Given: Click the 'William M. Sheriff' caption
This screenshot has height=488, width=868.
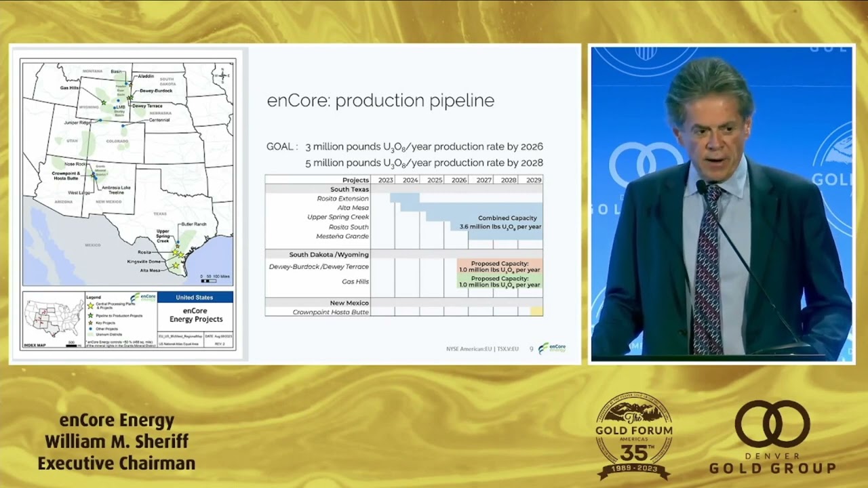Looking at the screenshot, I should [117, 442].
